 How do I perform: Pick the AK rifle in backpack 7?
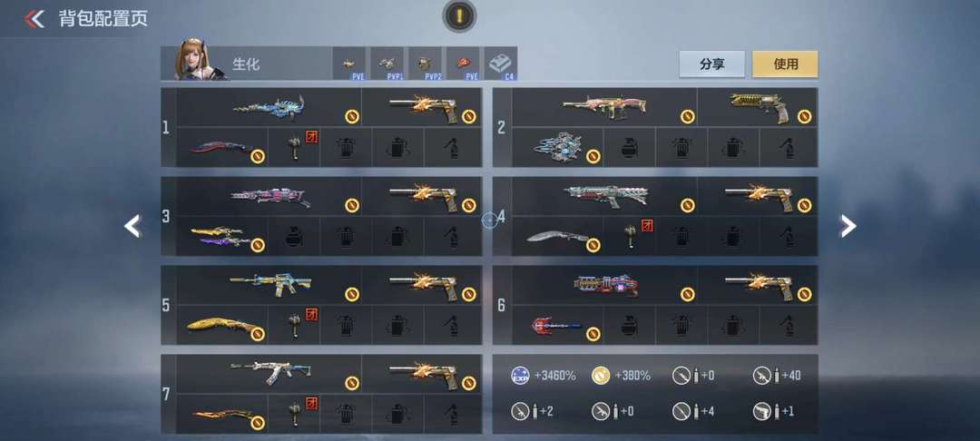click(269, 374)
